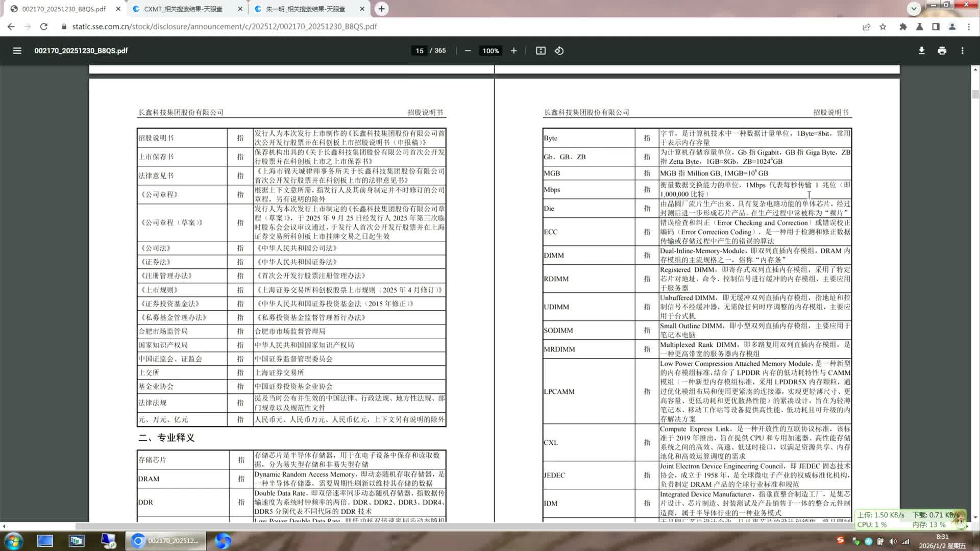Click the Sogou input method tray icon
The width and height of the screenshot is (980, 551).
click(x=840, y=540)
